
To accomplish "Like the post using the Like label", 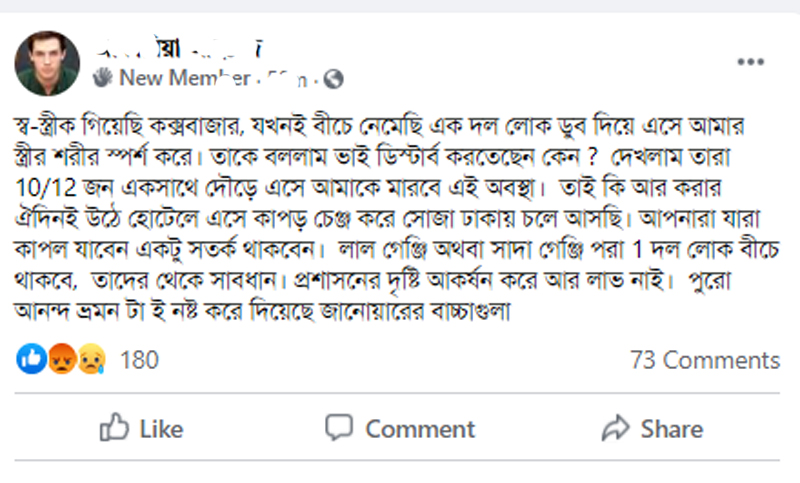I will (x=161, y=429).
